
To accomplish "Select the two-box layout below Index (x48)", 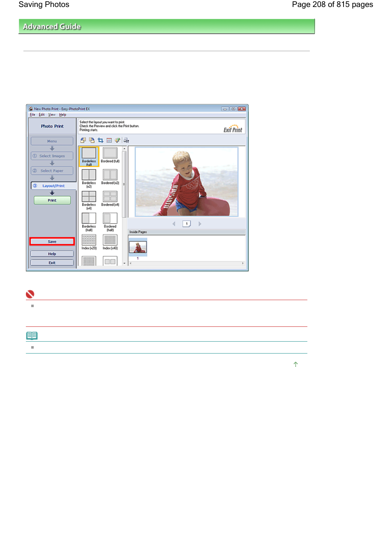I will (x=110, y=261).
